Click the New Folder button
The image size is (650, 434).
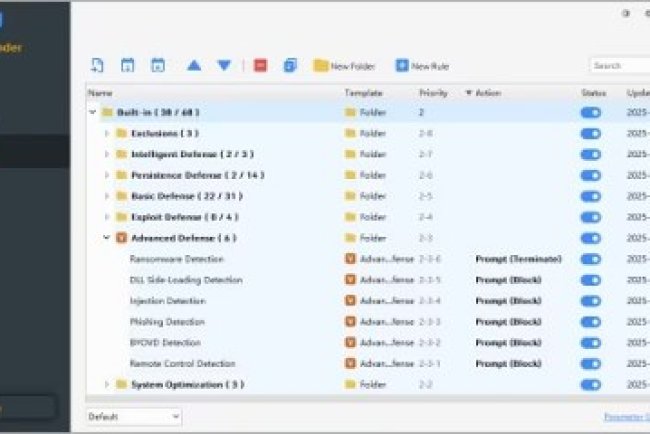(344, 66)
